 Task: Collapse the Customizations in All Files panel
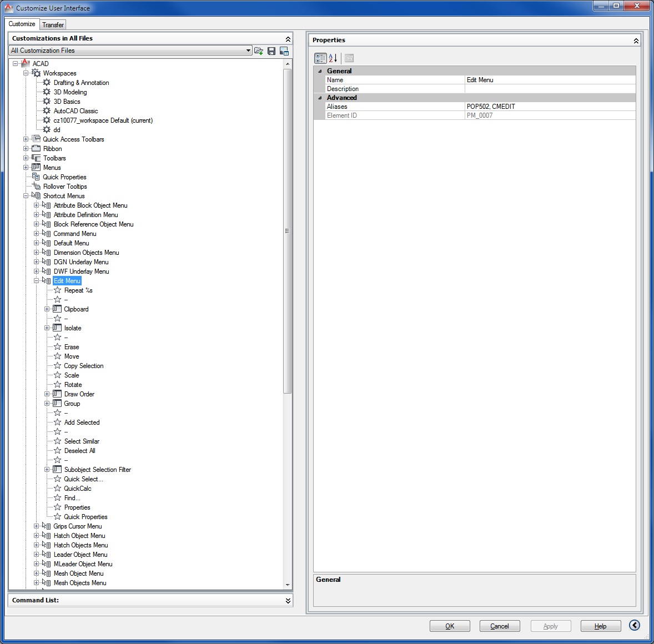pyautogui.click(x=288, y=39)
